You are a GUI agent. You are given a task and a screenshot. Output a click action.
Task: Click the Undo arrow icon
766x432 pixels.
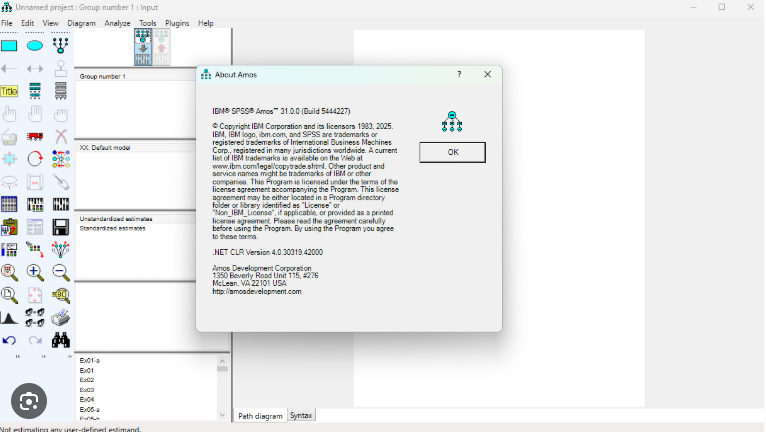click(x=9, y=340)
